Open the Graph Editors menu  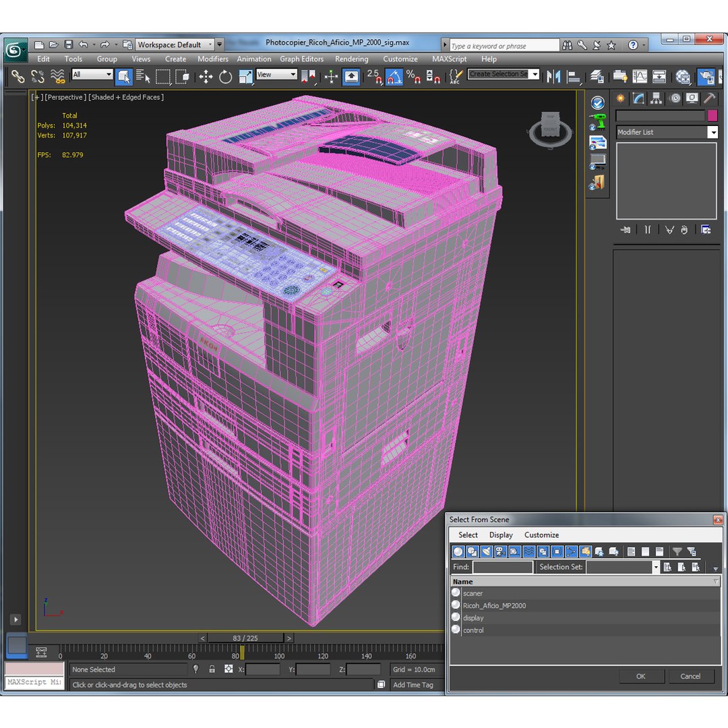coord(301,59)
